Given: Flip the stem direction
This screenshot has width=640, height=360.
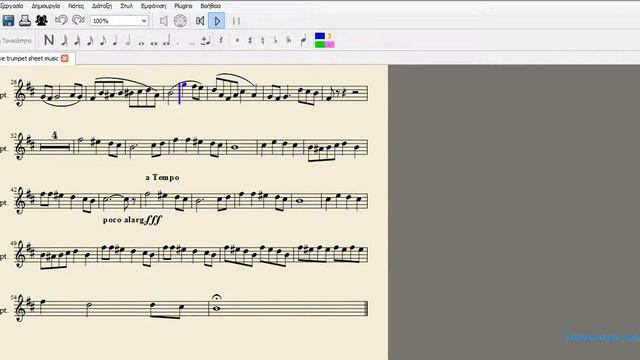Looking at the screenshot, I should click(x=303, y=40).
